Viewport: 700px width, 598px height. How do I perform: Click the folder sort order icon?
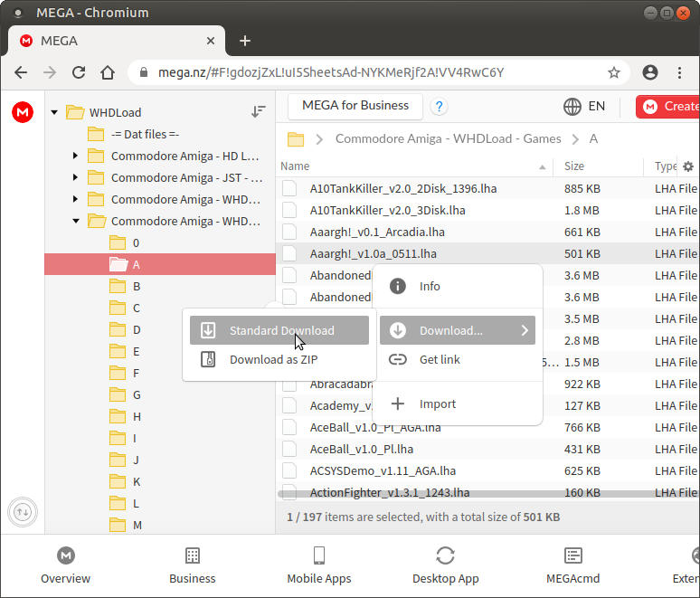click(x=259, y=111)
